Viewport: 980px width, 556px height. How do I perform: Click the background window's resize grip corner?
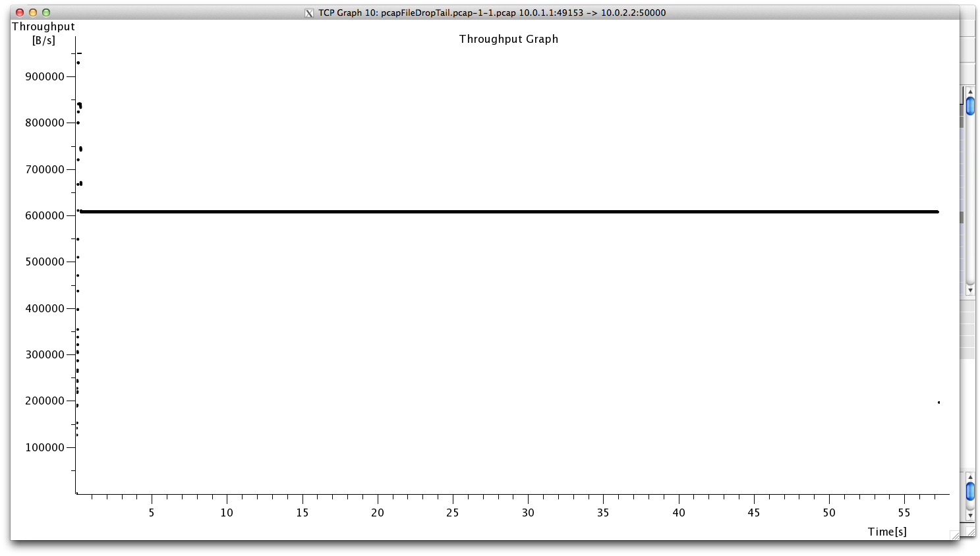tap(970, 531)
